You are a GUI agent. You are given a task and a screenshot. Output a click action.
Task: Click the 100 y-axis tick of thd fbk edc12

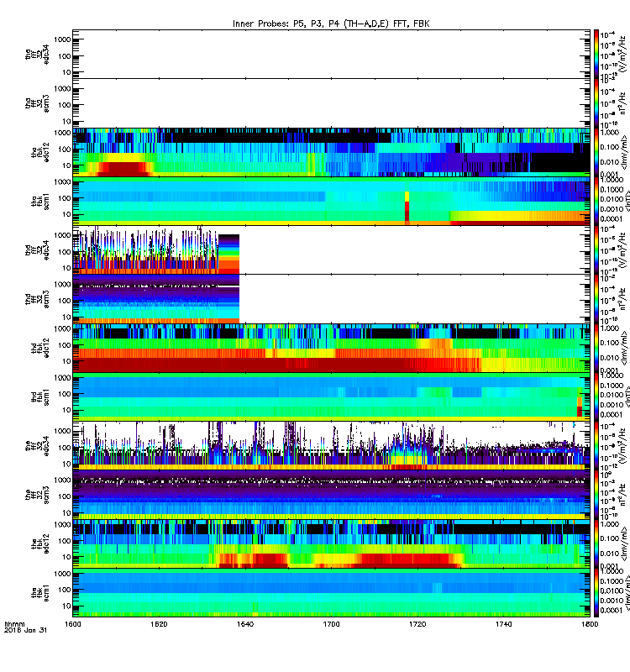[x=65, y=345]
